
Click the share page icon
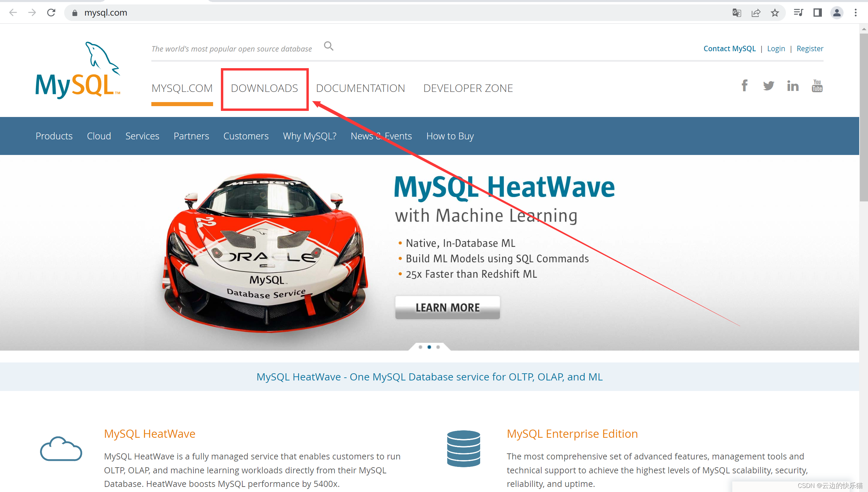756,13
